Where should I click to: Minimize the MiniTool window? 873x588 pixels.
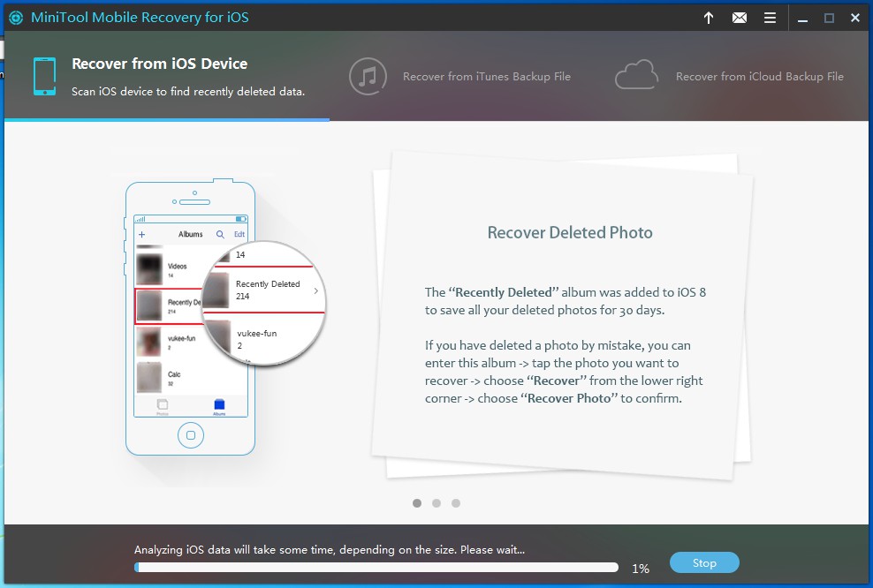click(x=802, y=19)
